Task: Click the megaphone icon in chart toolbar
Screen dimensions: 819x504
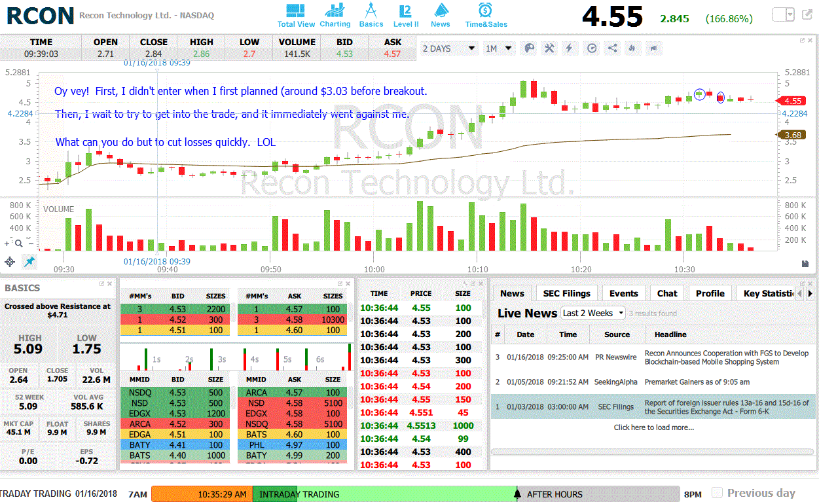Action: 653,48
